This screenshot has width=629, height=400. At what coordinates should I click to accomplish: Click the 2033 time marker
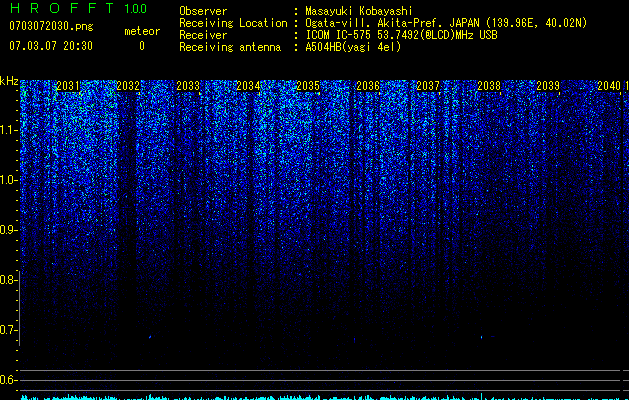click(x=188, y=86)
